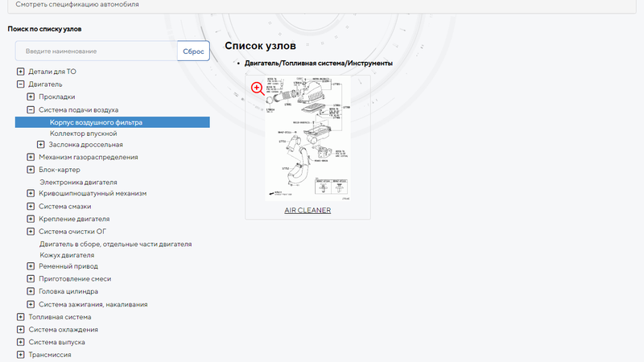Expand Заслонка дроссельная plus icon
The height and width of the screenshot is (362, 644).
[41, 145]
